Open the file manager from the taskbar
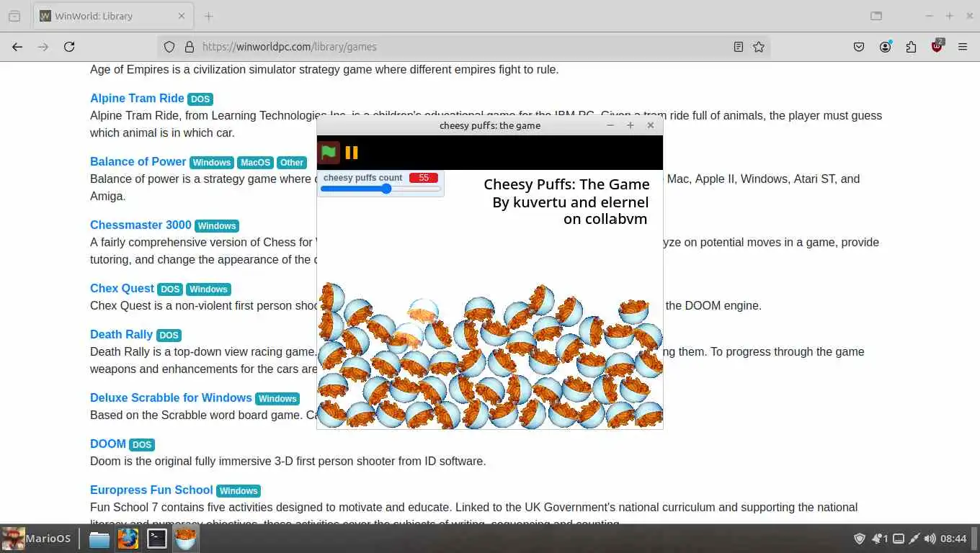 pos(99,539)
